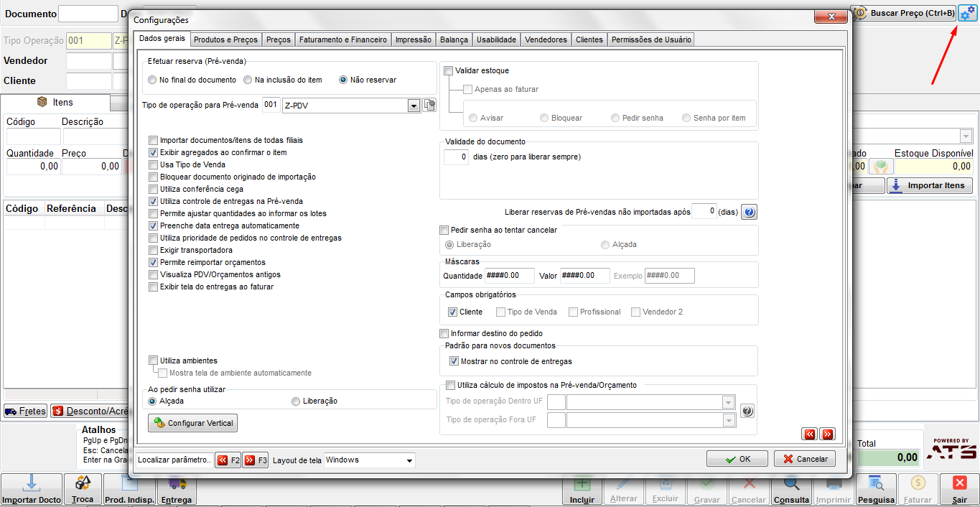Click Validade do documento days field
Screen dimensions: 980x507
point(457,157)
